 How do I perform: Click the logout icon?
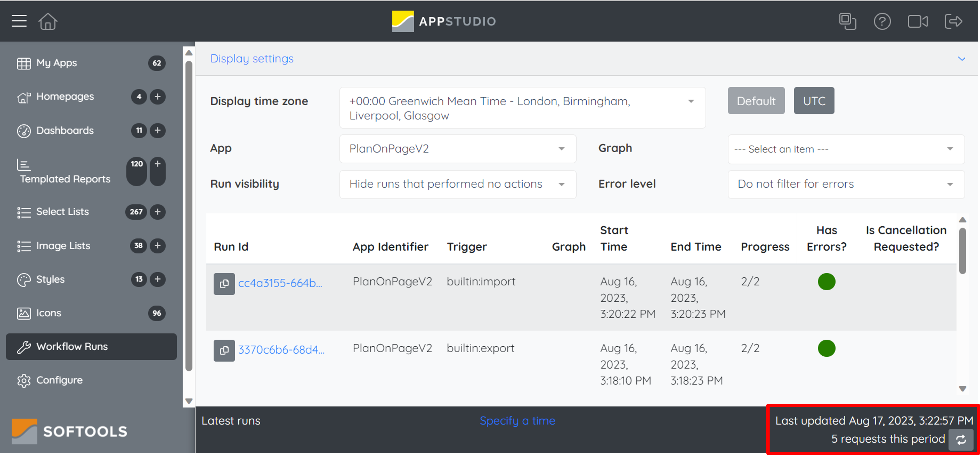(x=953, y=21)
